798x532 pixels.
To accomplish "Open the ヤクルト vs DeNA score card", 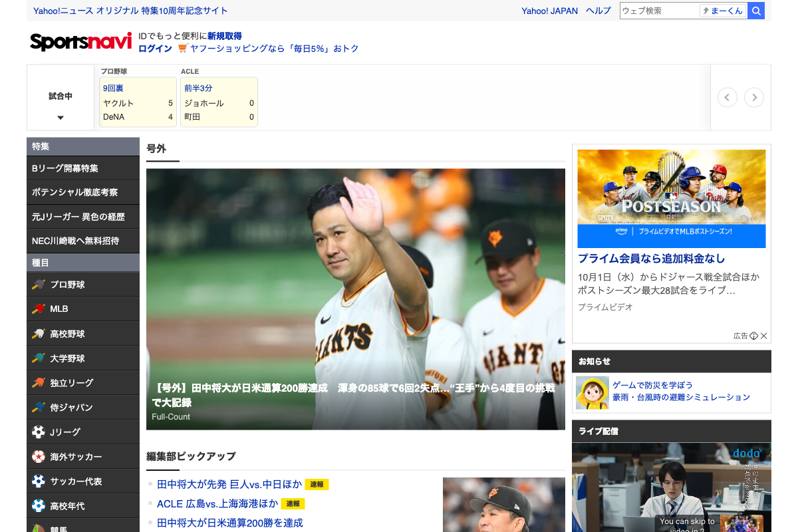I will [x=138, y=102].
